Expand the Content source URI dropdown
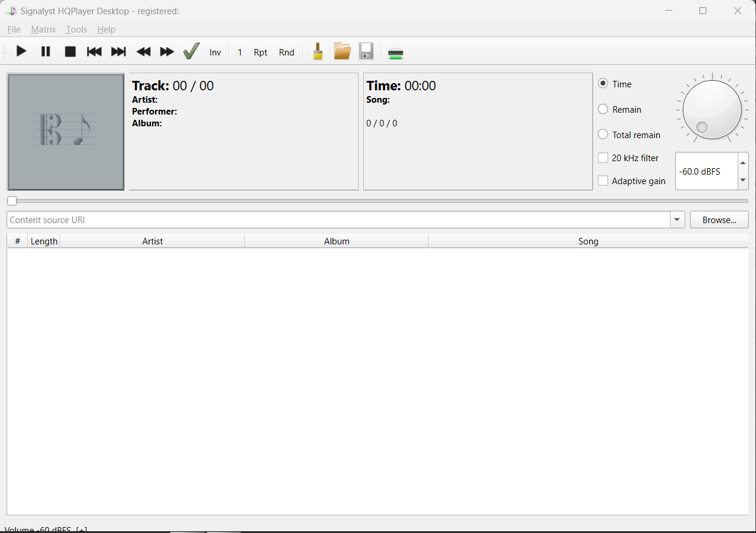Viewport: 756px width, 533px height. pyautogui.click(x=677, y=220)
